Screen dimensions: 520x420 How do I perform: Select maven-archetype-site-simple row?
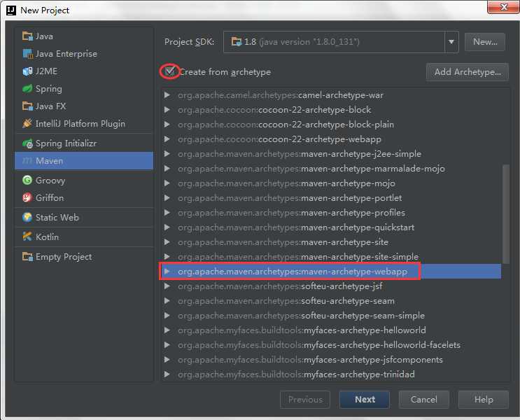(x=332, y=256)
